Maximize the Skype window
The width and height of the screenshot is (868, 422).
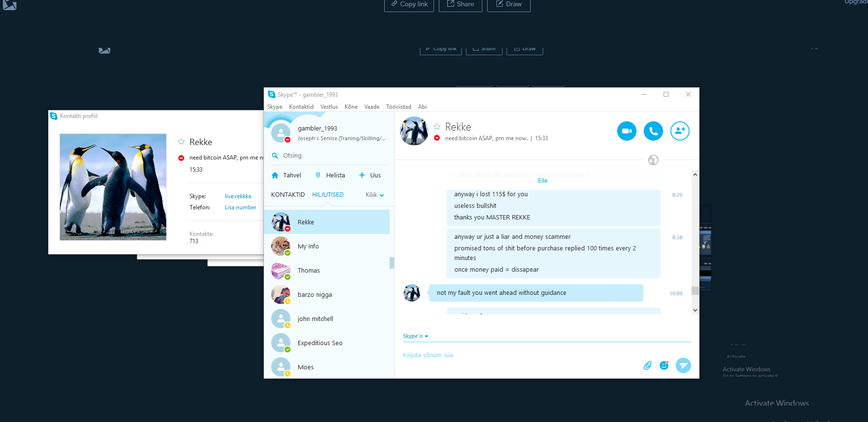click(x=666, y=94)
